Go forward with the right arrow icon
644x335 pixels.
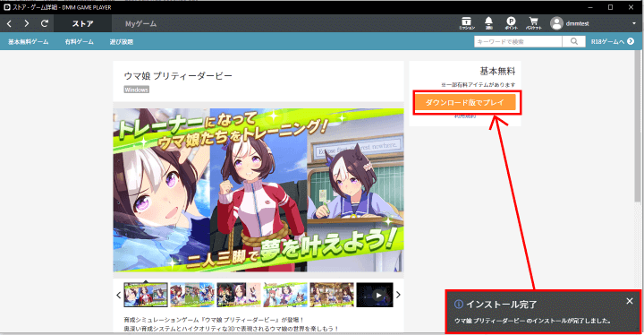[x=27, y=23]
